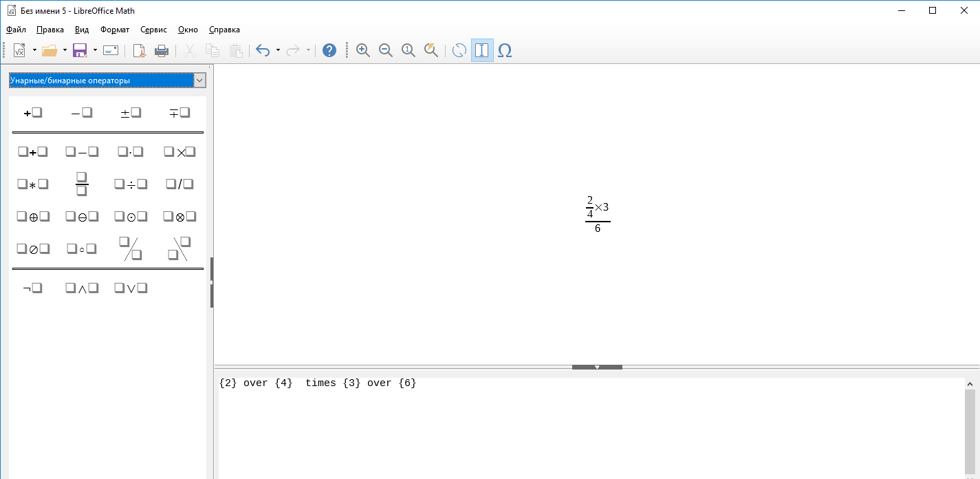Open LibreOffice Help with question mark icon
The image size is (980, 479).
pos(329,50)
